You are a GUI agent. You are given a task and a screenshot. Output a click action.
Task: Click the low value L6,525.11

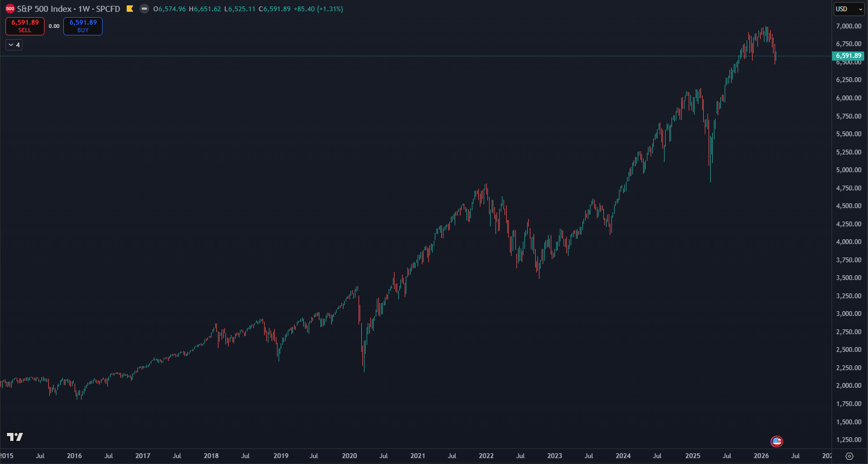(x=240, y=9)
